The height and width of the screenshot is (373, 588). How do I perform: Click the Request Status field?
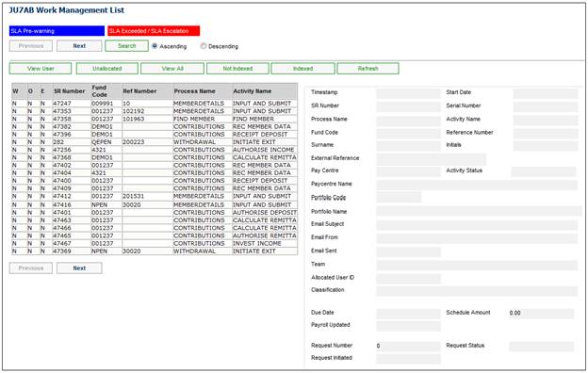click(x=541, y=347)
